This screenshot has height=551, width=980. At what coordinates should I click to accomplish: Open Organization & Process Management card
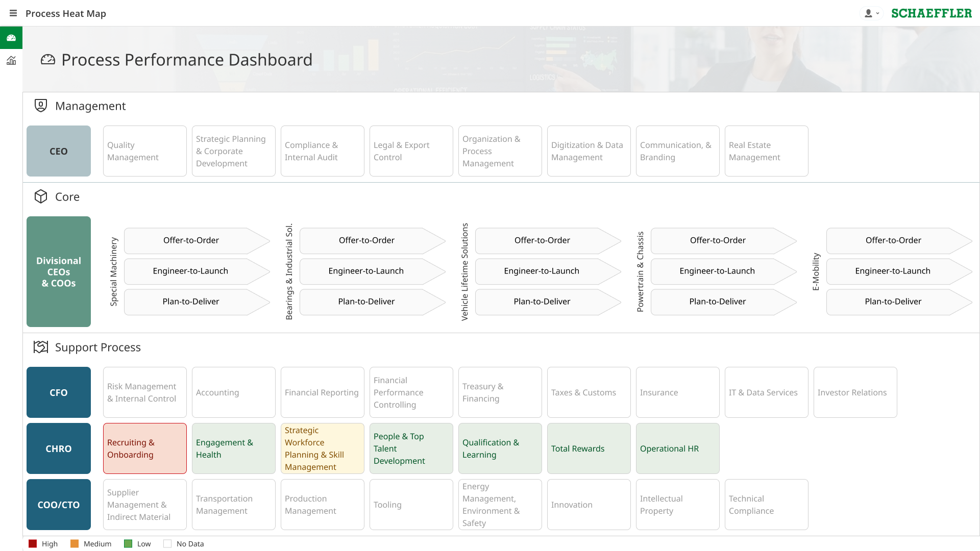[500, 151]
